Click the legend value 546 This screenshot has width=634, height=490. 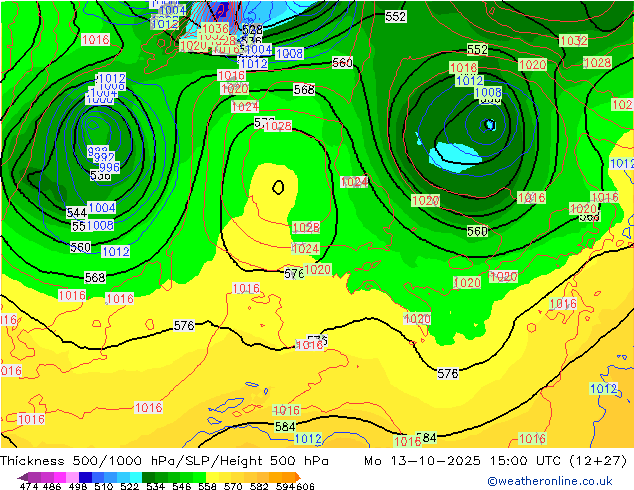pyautogui.click(x=181, y=486)
